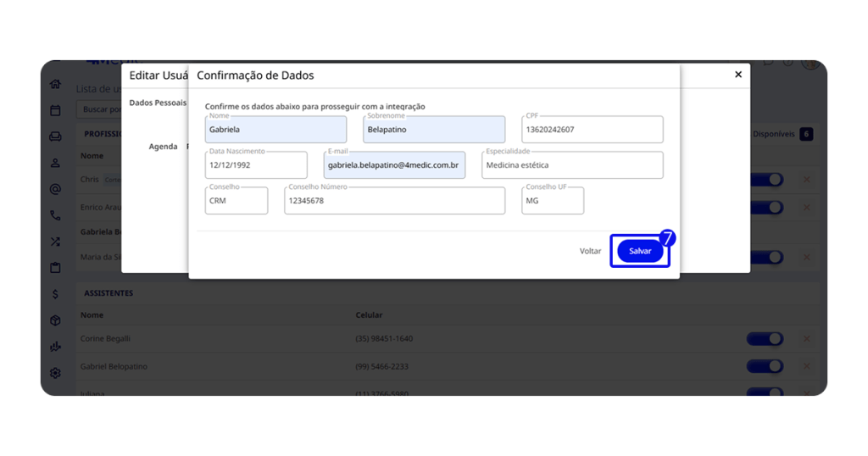
Task: Switch to the Dados Pessoais tab
Action: [158, 103]
